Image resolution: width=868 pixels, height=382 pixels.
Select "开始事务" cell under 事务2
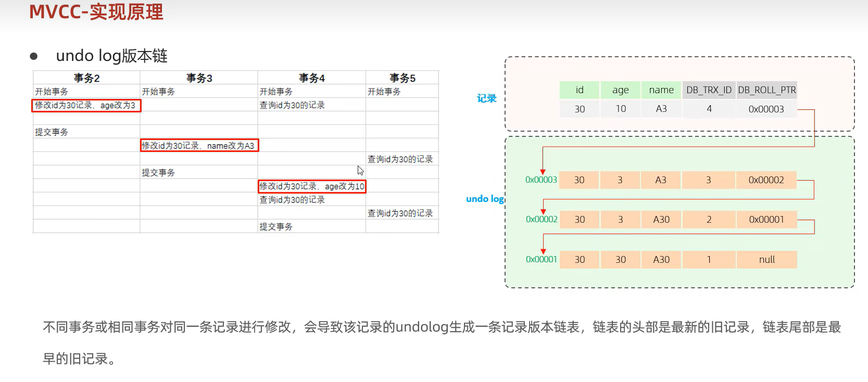[x=86, y=92]
